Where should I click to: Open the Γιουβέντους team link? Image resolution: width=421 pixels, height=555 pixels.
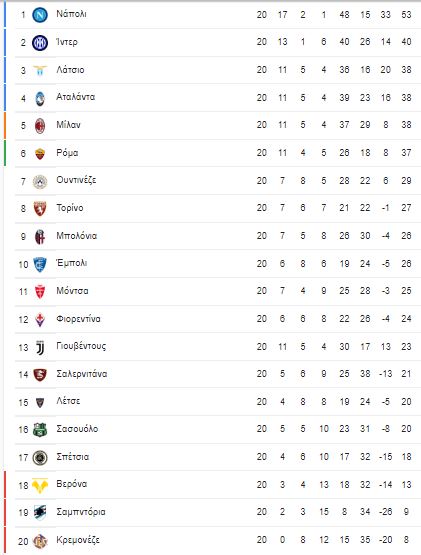pyautogui.click(x=81, y=346)
